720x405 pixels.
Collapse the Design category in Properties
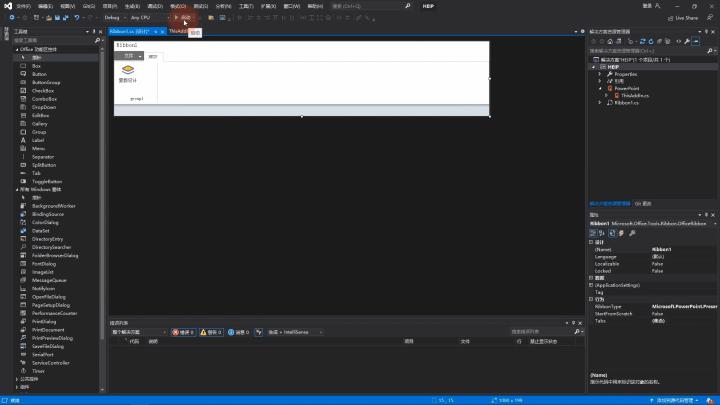click(591, 242)
